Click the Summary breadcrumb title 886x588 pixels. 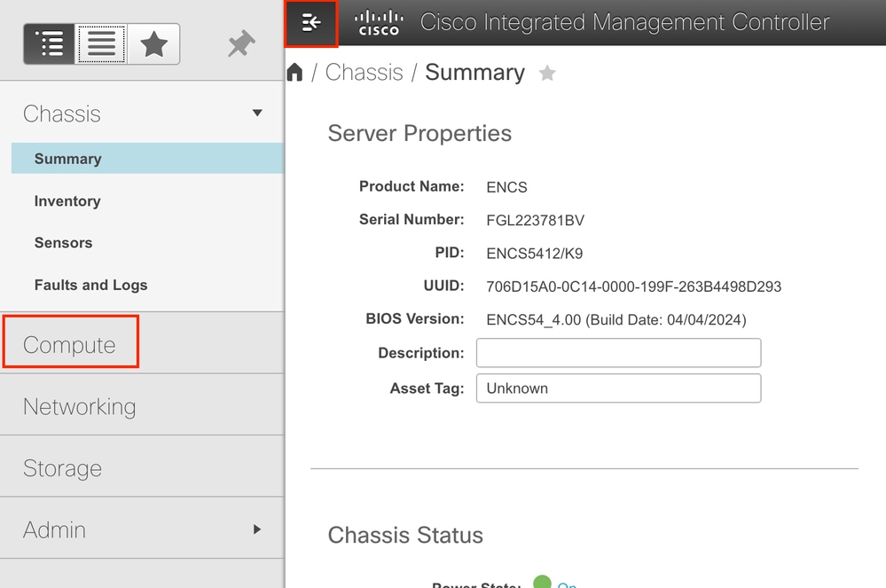(x=474, y=73)
